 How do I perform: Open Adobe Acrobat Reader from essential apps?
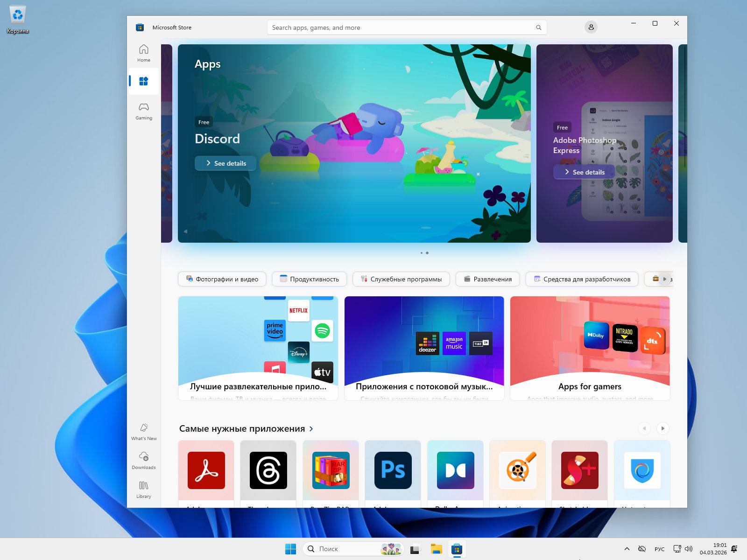click(x=205, y=470)
